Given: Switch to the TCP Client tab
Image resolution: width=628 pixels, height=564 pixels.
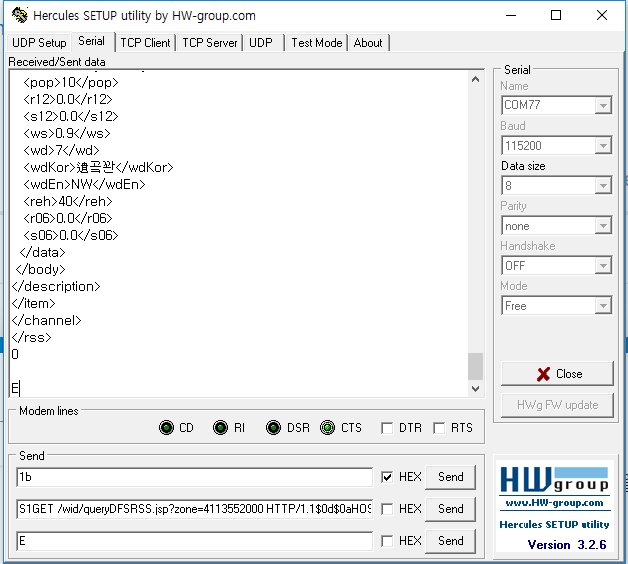Looking at the screenshot, I should (145, 42).
